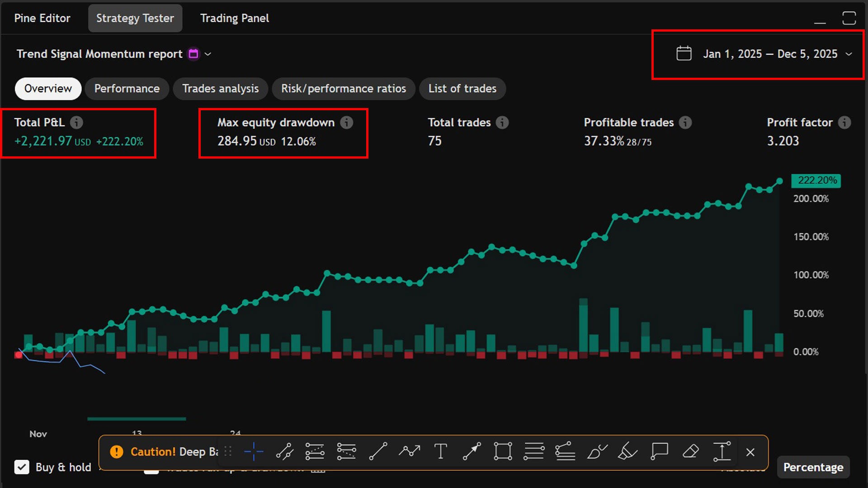The width and height of the screenshot is (868, 488).
Task: Uncheck the Buy & hold checkbox
Action: point(22,467)
